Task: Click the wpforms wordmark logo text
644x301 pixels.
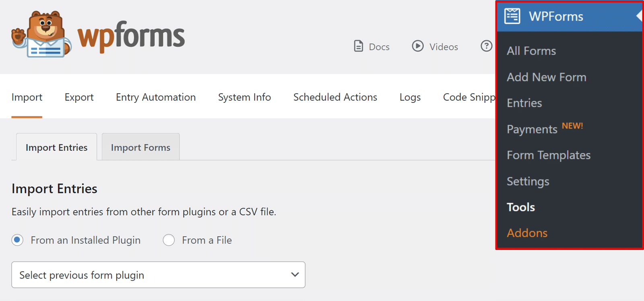Action: (x=131, y=36)
